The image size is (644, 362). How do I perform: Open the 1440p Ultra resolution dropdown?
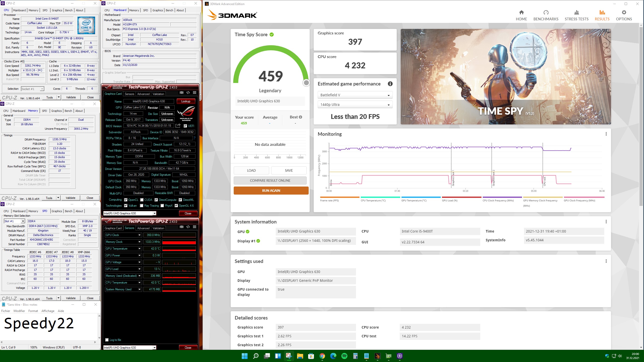click(x=355, y=105)
